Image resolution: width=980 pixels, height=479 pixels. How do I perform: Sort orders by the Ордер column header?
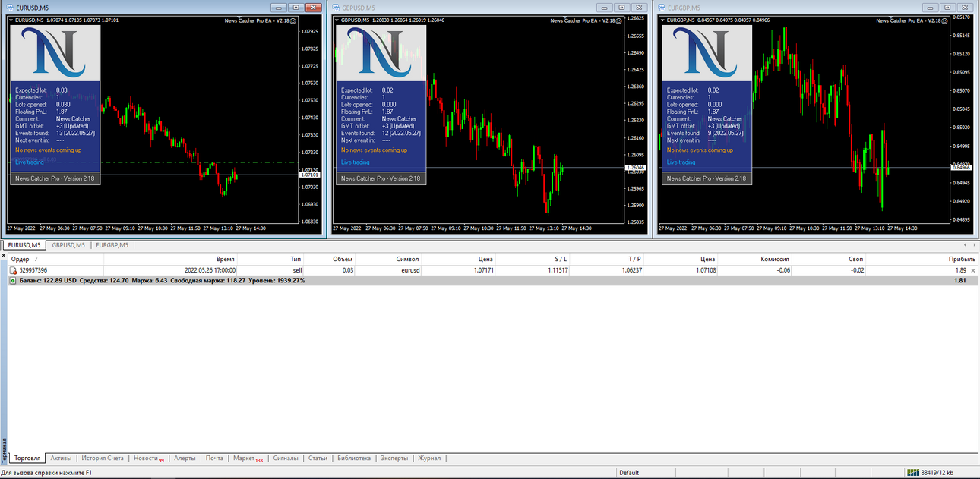[x=55, y=259]
